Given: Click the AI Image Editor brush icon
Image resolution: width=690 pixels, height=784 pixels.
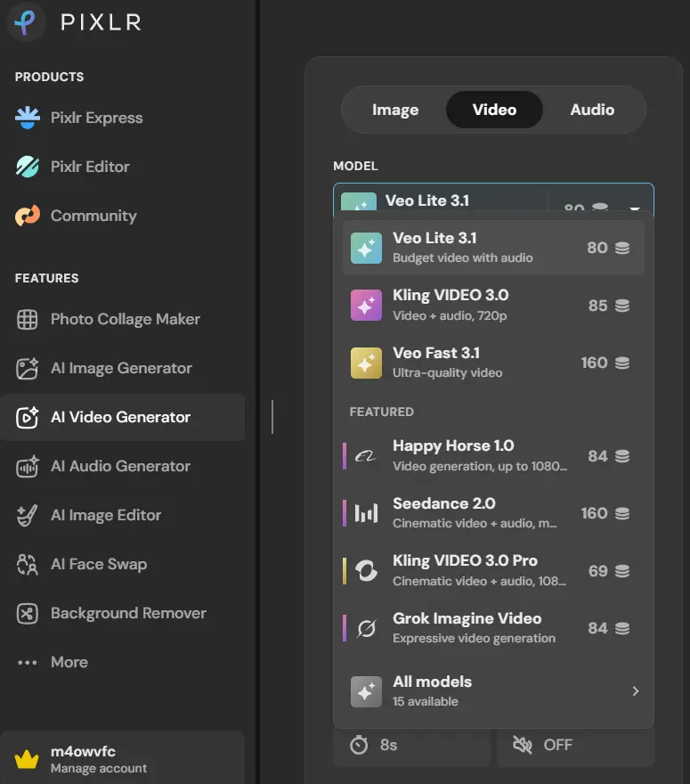Looking at the screenshot, I should (27, 515).
